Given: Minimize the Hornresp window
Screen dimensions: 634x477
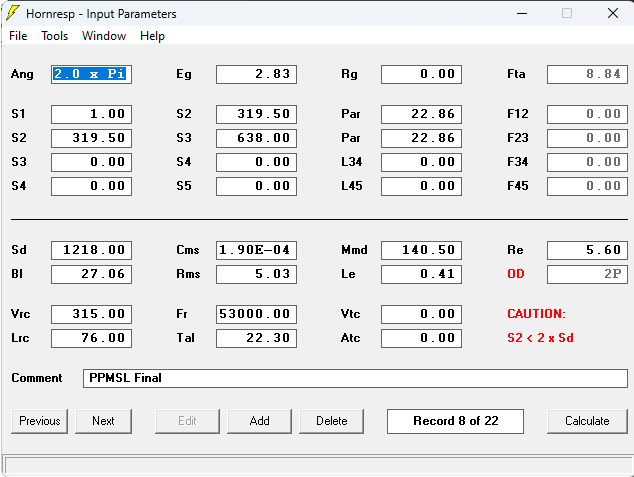Looking at the screenshot, I should click(x=522, y=13).
